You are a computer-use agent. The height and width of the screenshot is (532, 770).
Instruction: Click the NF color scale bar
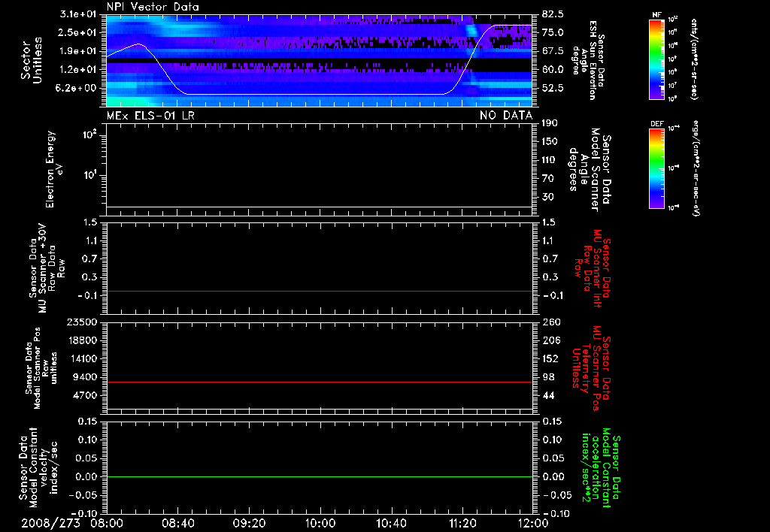[x=656, y=59]
